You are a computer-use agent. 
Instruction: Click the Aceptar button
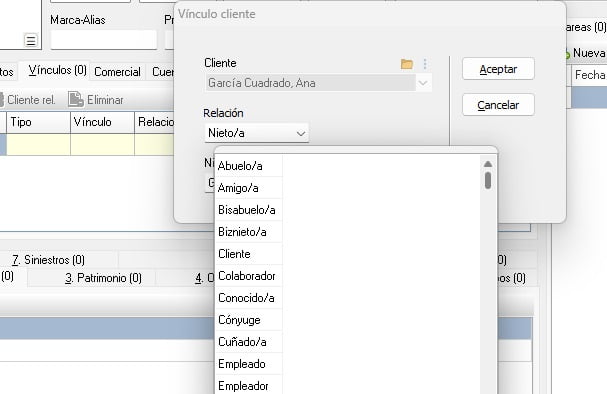[x=498, y=69]
